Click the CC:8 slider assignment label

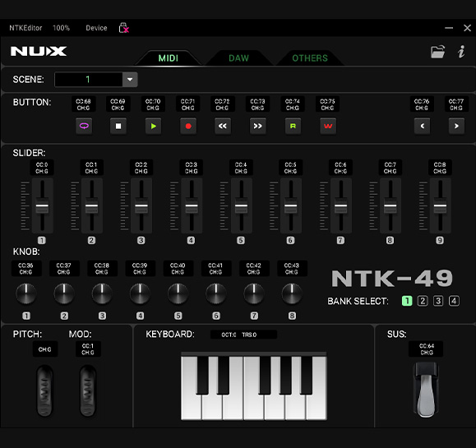[x=440, y=168]
